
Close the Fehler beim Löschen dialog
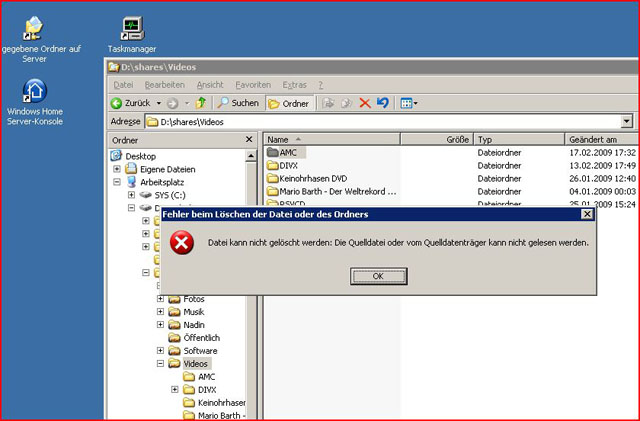coord(587,214)
